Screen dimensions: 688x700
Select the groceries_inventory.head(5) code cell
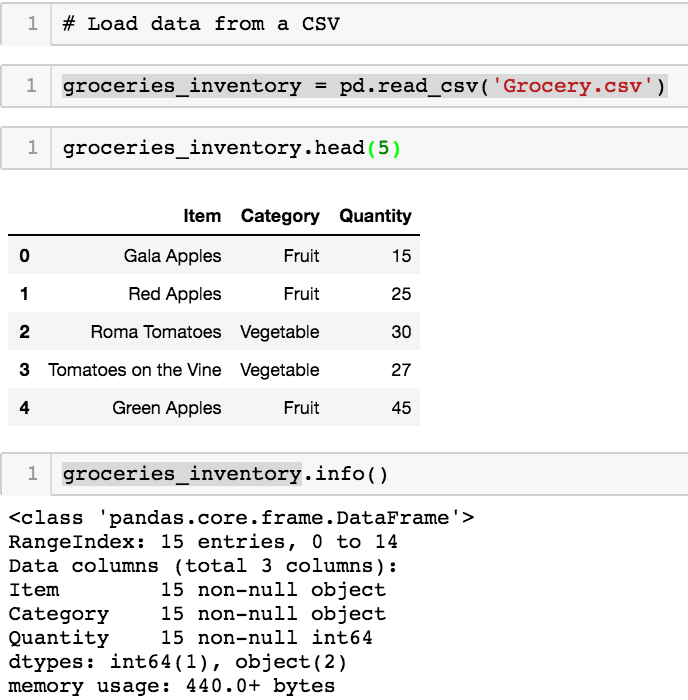[x=232, y=149]
